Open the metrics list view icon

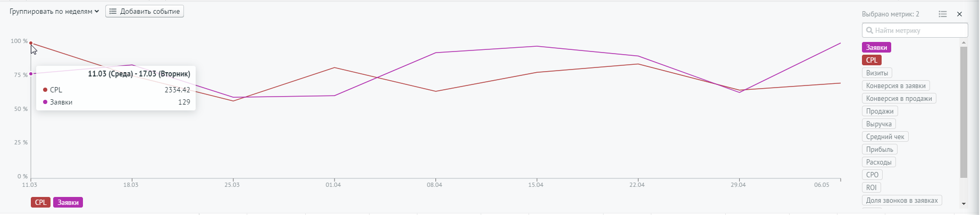point(943,14)
